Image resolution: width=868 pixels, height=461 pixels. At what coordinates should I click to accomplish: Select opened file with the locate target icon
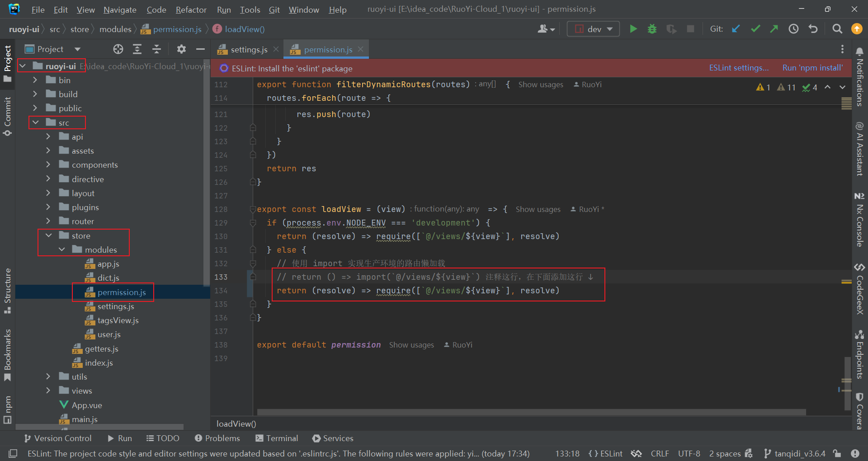[x=118, y=49]
